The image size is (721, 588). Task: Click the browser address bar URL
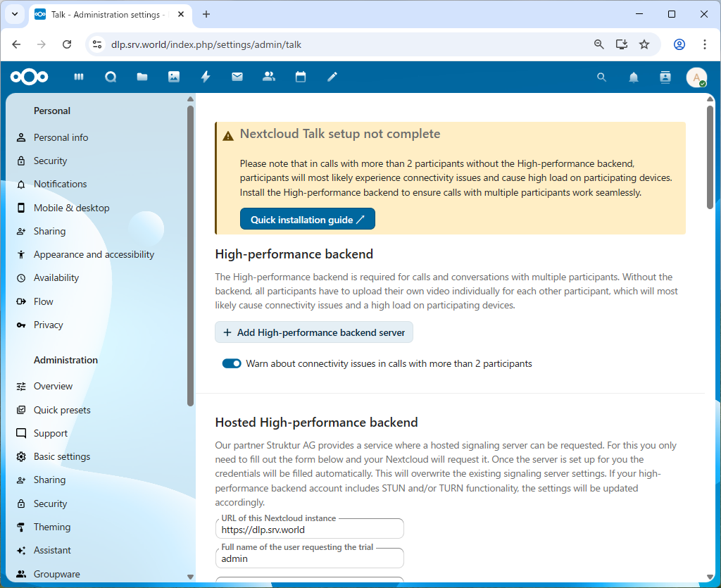[206, 44]
